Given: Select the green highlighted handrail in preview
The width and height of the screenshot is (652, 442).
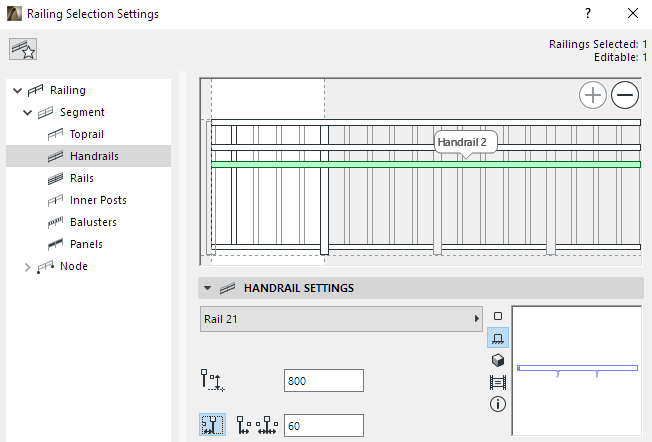Looking at the screenshot, I should (x=426, y=165).
